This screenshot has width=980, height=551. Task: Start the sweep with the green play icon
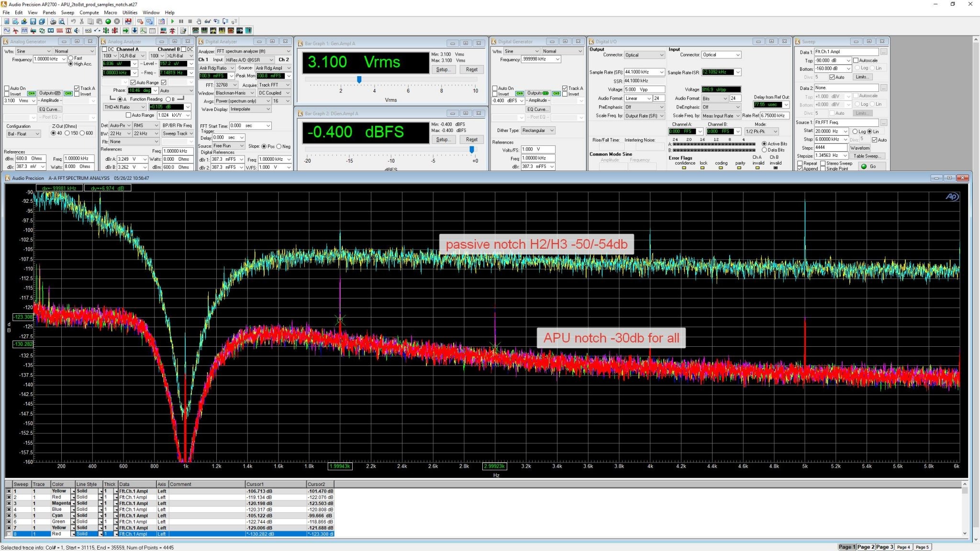coord(172,22)
